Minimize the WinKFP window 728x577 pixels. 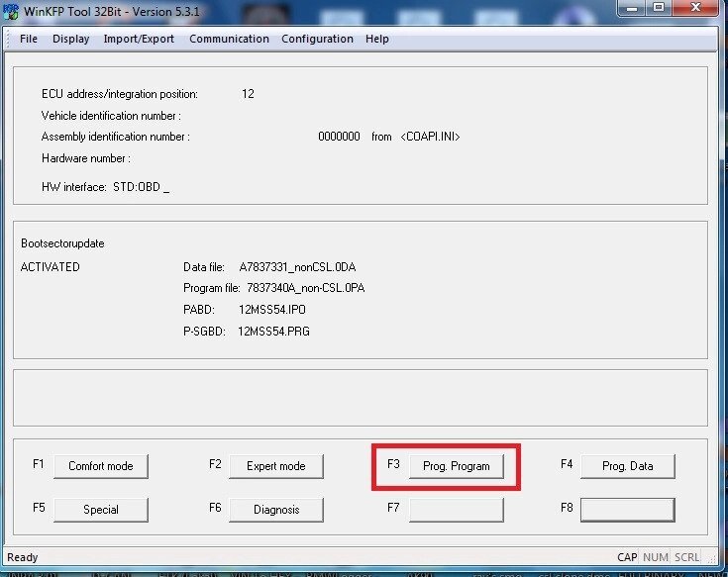[x=631, y=9]
